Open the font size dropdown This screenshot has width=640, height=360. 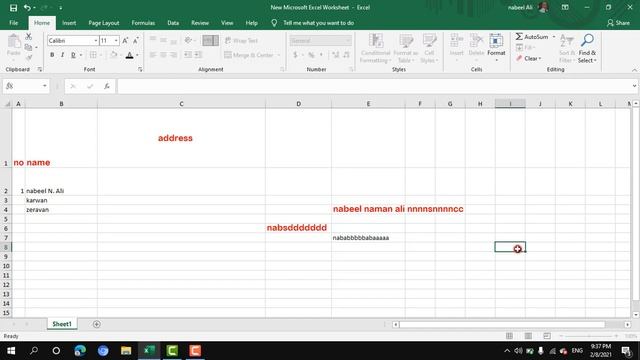pos(116,41)
